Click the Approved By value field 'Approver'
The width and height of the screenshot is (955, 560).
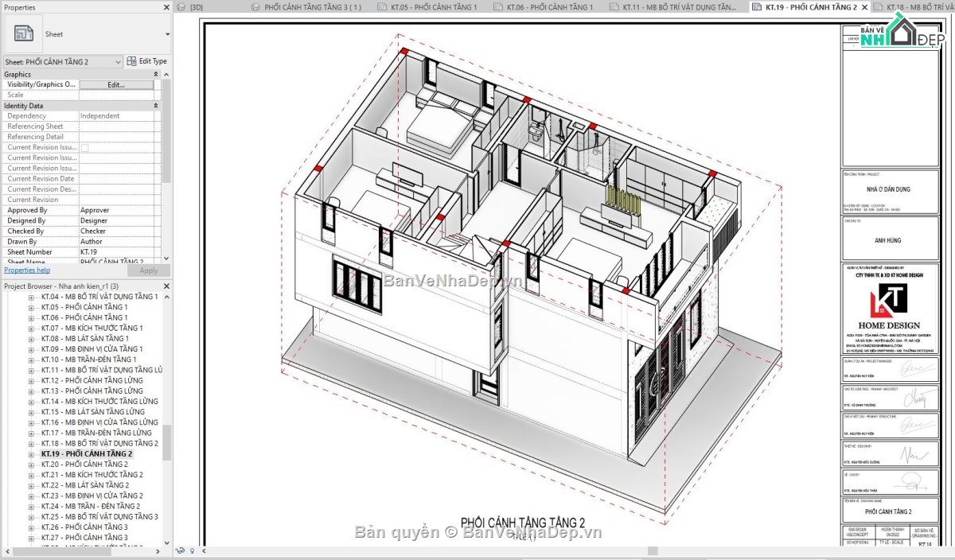(117, 210)
